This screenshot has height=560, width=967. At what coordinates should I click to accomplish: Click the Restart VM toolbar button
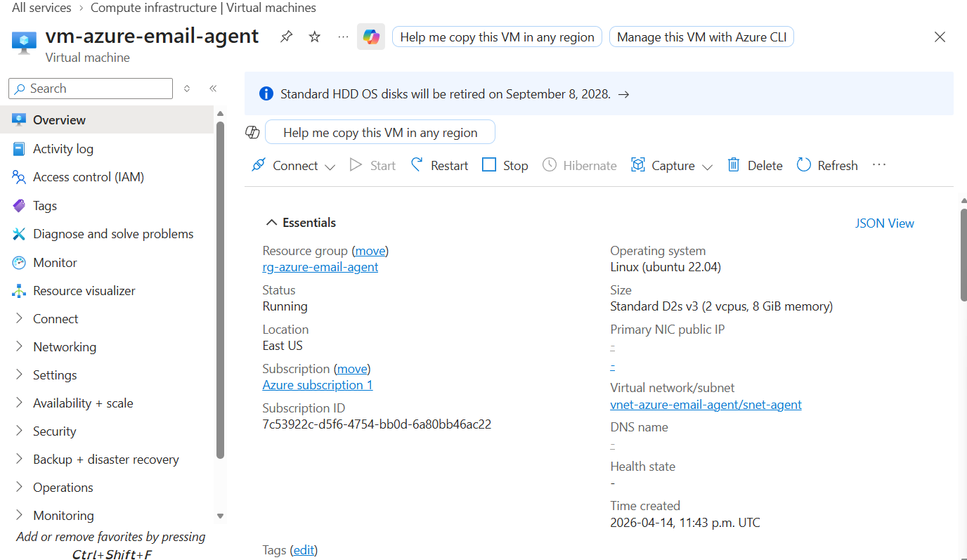pyautogui.click(x=440, y=166)
